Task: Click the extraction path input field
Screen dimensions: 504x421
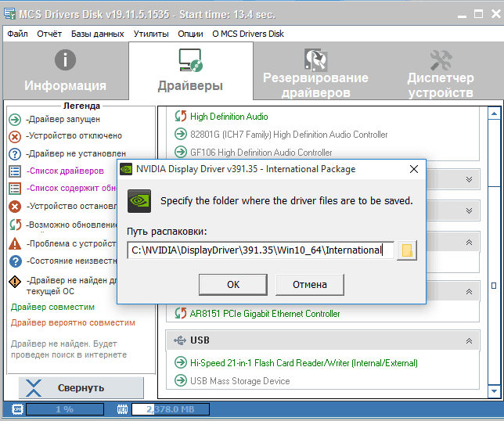Action: click(x=261, y=250)
